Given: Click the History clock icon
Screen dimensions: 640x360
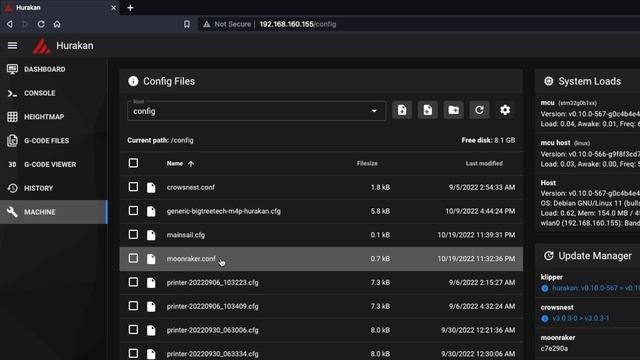Looking at the screenshot, I should coord(12,188).
